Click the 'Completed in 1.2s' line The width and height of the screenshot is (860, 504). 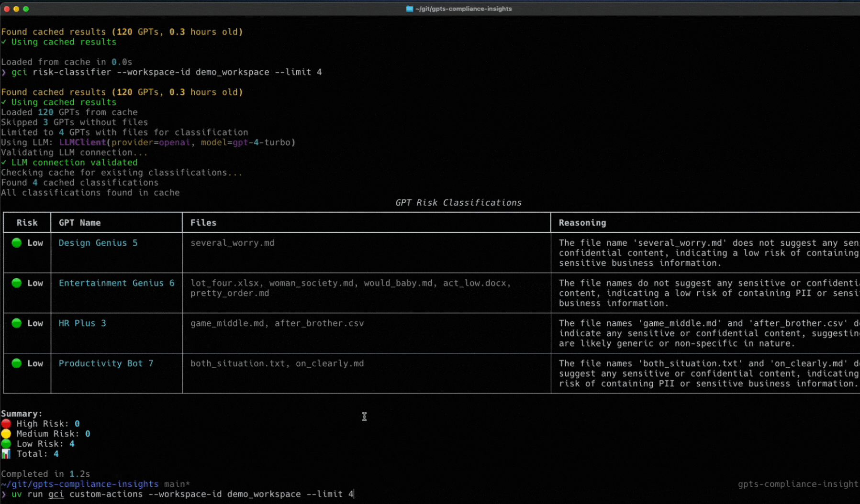[x=45, y=474]
